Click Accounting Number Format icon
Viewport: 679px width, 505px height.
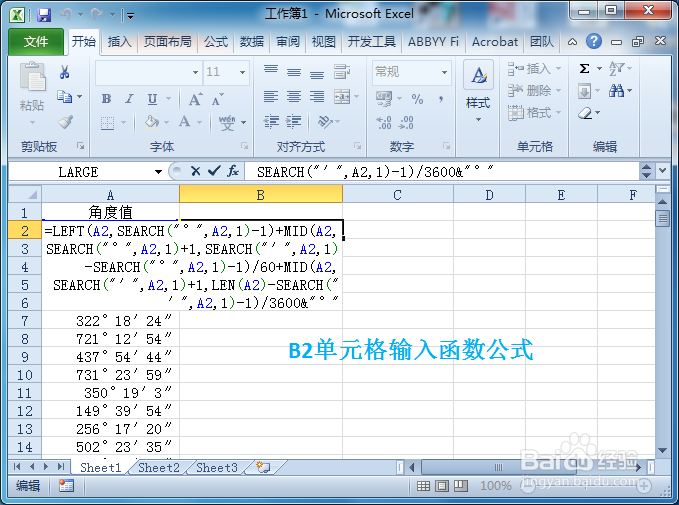coord(384,99)
